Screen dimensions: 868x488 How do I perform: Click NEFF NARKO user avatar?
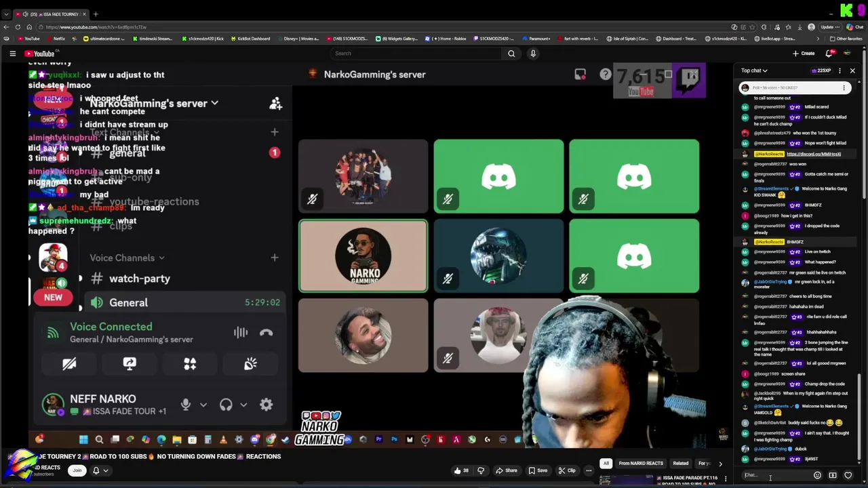pyautogui.click(x=53, y=405)
